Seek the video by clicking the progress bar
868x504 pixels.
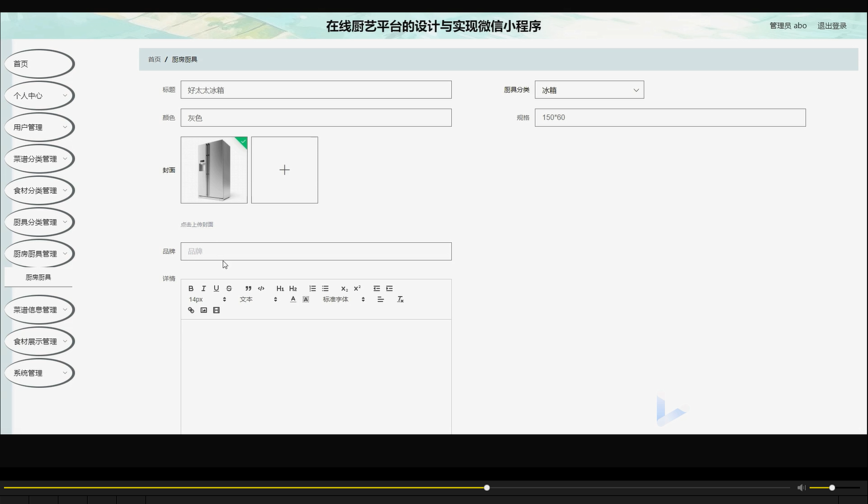coord(396,488)
